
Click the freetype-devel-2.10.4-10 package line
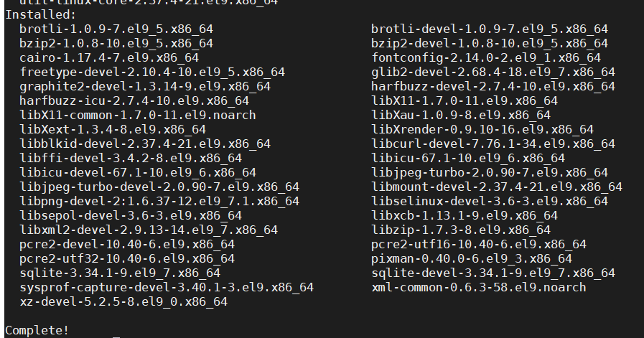152,72
